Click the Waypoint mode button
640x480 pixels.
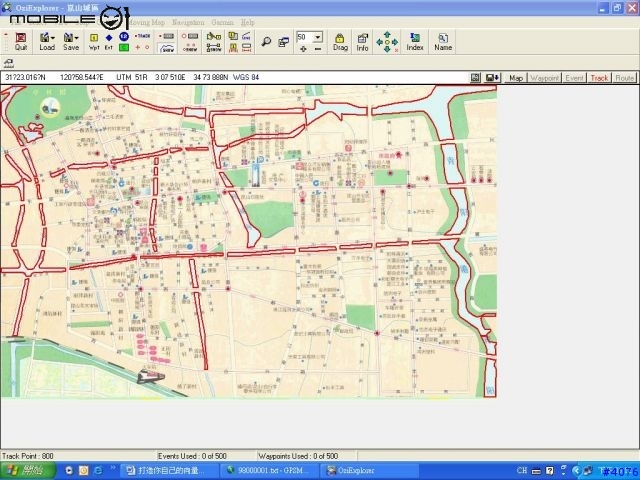tap(544, 78)
